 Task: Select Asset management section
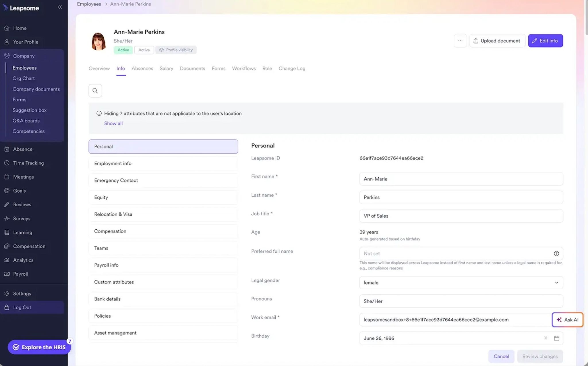pyautogui.click(x=163, y=333)
